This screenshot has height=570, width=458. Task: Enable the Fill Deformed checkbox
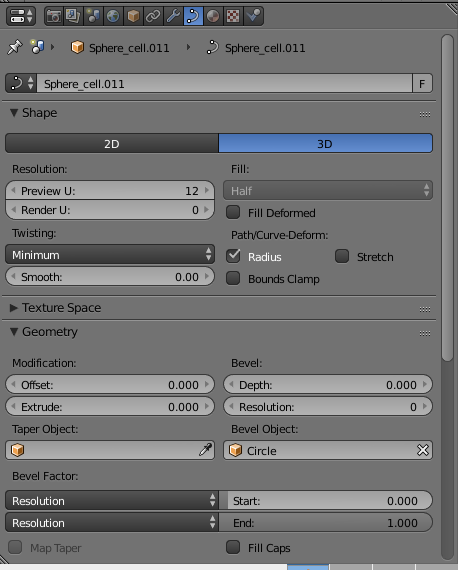point(233,212)
